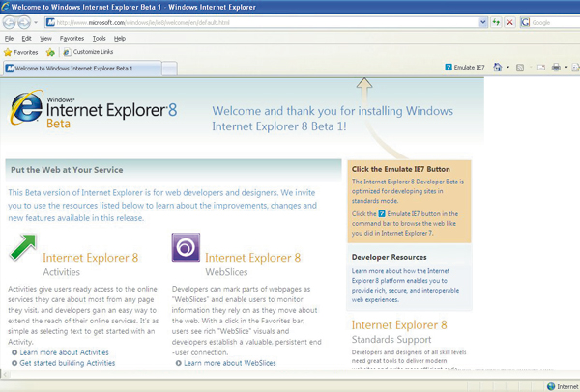The image size is (580, 392).
Task: Click the Home icon in command bar
Action: click(498, 68)
